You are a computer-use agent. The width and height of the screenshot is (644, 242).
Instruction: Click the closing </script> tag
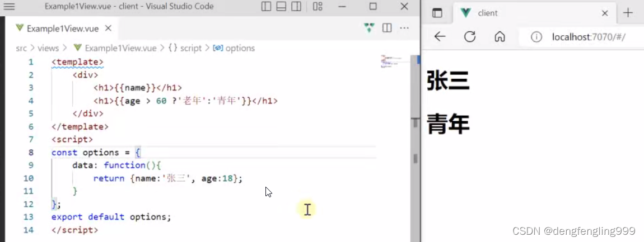tap(74, 230)
